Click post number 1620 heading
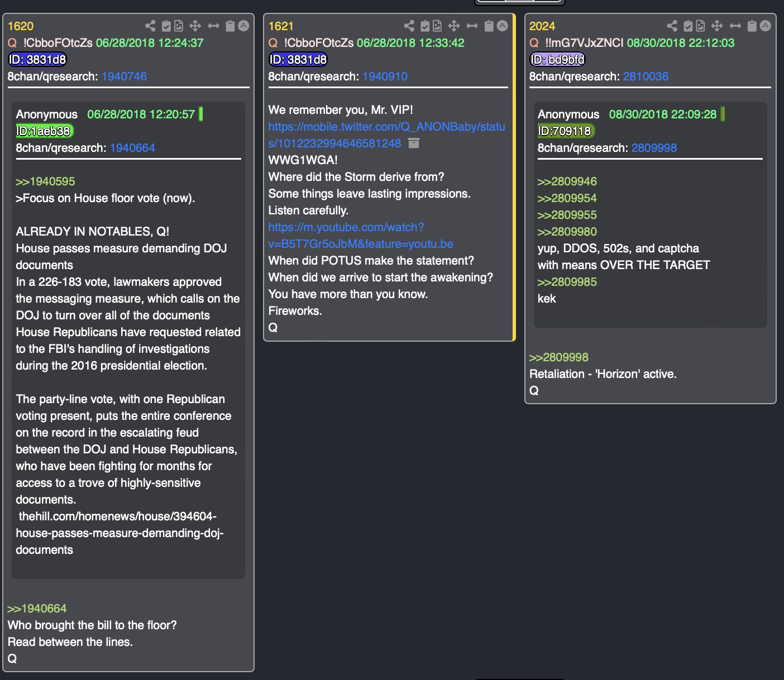Viewport: 784px width, 680px height. coord(21,26)
